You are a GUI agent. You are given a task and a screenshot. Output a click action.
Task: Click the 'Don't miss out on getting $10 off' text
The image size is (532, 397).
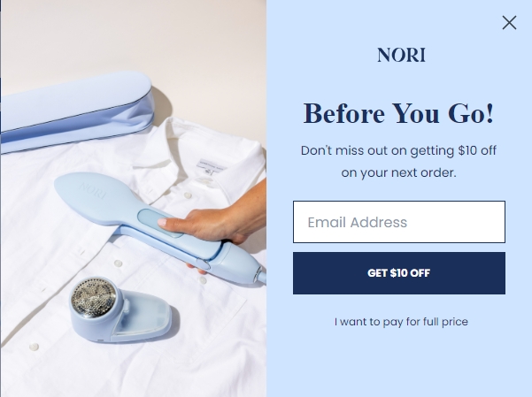pos(398,150)
